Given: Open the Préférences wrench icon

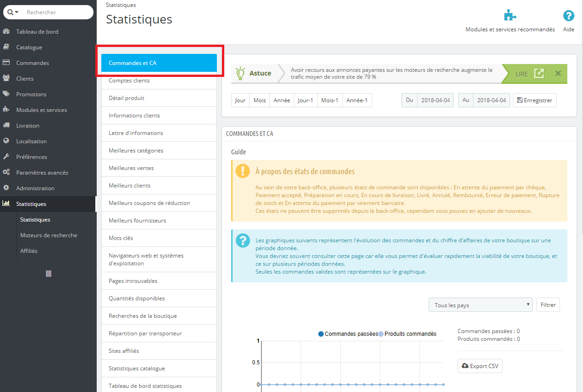Looking at the screenshot, I should point(6,157).
